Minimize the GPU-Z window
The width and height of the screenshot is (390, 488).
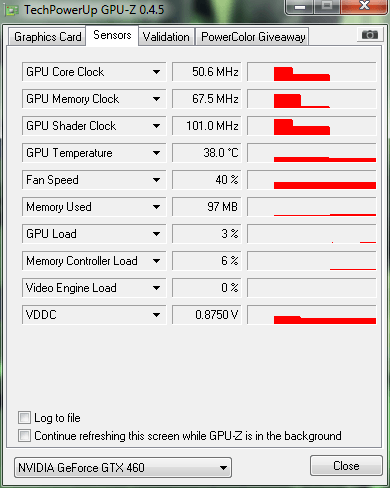pyautogui.click(x=299, y=7)
